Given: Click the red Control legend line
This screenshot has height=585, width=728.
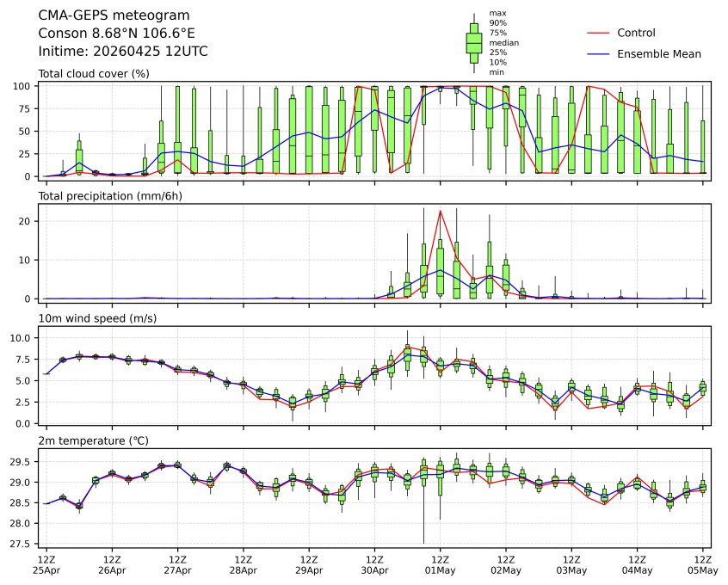Looking at the screenshot, I should click(x=597, y=33).
